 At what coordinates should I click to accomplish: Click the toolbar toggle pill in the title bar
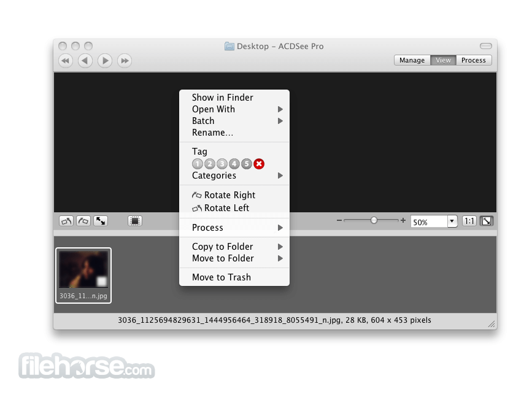click(485, 46)
